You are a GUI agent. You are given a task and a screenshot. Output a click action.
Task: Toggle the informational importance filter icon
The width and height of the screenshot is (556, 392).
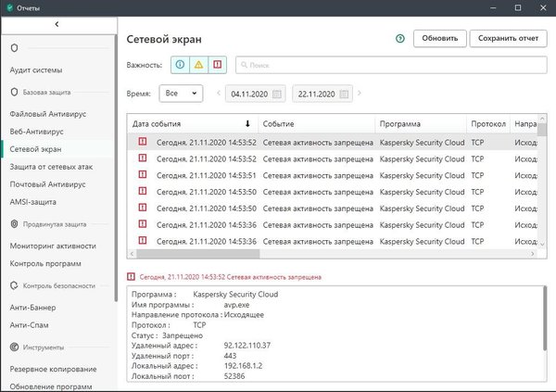180,65
